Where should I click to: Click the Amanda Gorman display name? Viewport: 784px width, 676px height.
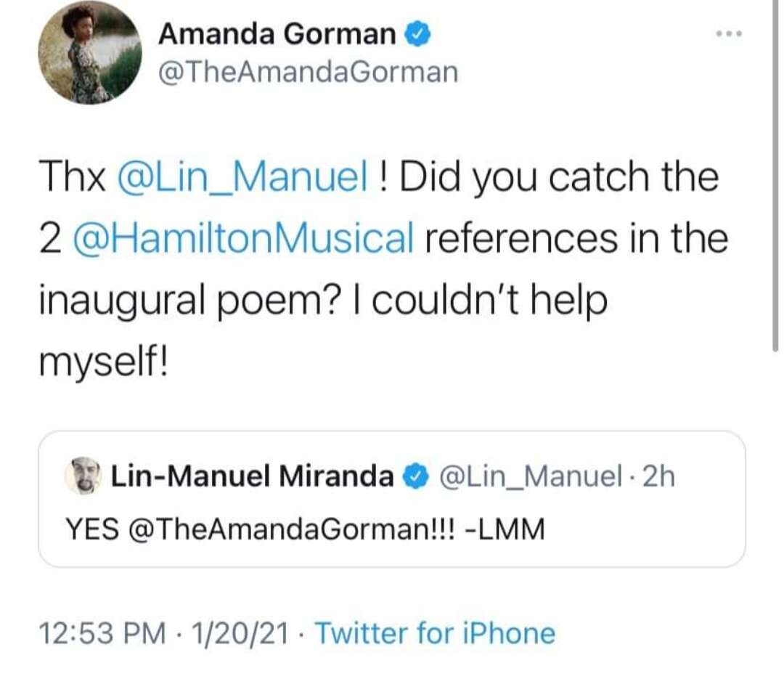coord(277,34)
